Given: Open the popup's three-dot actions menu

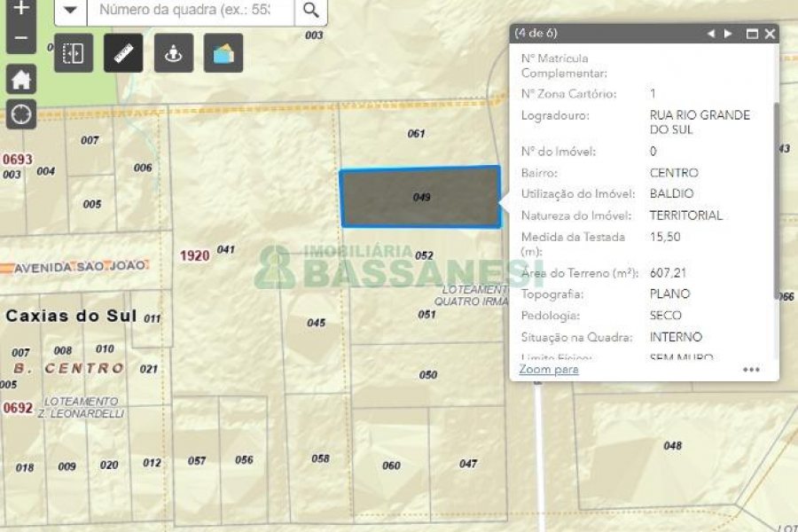Looking at the screenshot, I should (x=751, y=370).
